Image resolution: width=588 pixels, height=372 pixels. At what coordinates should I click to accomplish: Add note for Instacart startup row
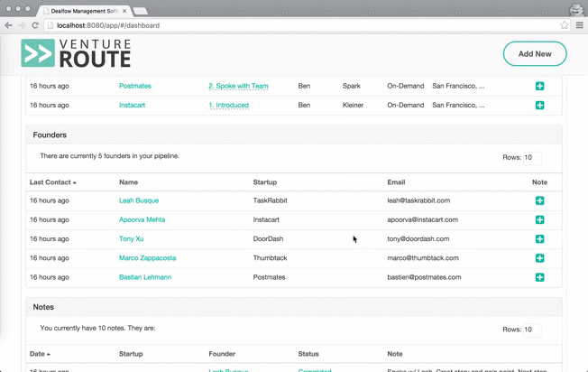click(x=539, y=105)
